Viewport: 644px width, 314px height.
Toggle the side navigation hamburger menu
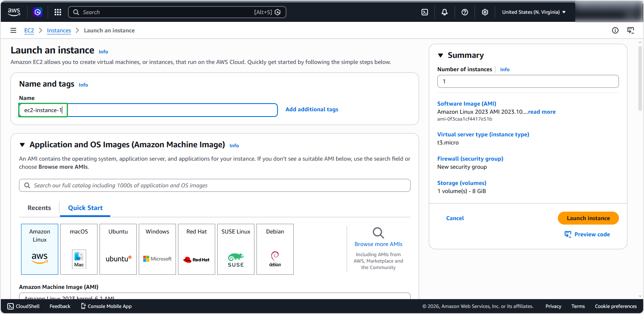click(x=13, y=30)
